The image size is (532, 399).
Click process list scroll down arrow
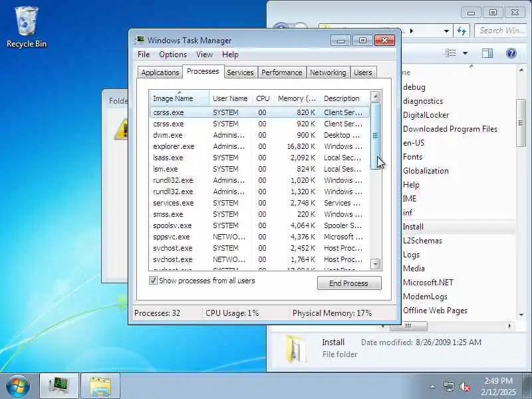click(375, 263)
